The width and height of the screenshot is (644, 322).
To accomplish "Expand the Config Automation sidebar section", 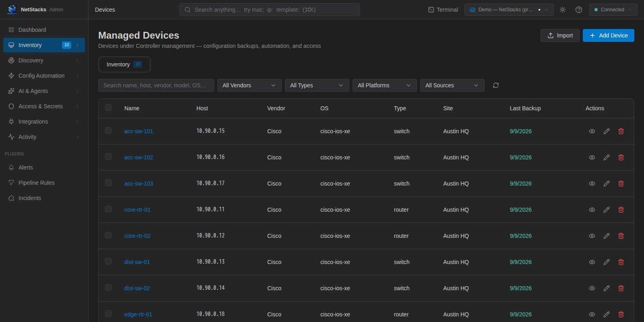I will click(44, 76).
